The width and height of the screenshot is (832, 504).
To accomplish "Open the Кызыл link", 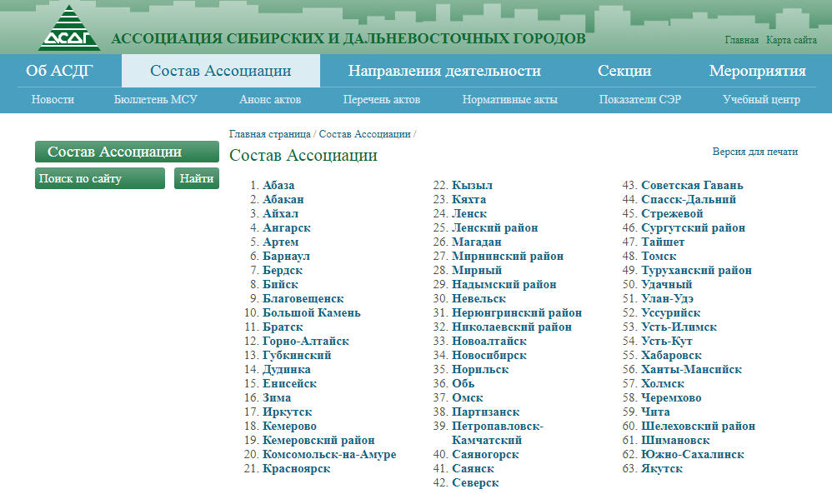I will [472, 186].
